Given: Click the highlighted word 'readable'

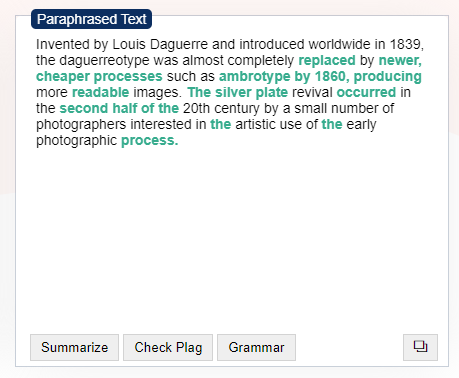Looking at the screenshot, I should [101, 92].
